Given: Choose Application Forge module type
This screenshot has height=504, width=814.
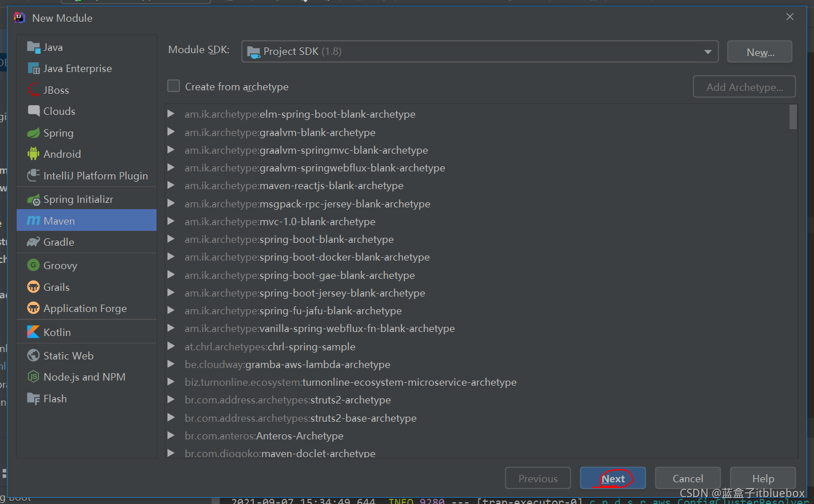Looking at the screenshot, I should point(86,308).
